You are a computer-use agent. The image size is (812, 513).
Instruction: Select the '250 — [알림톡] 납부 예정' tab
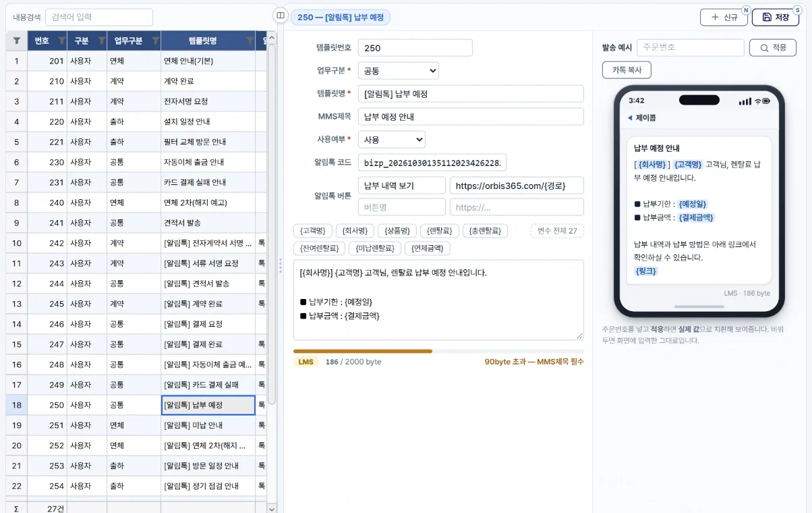(341, 18)
